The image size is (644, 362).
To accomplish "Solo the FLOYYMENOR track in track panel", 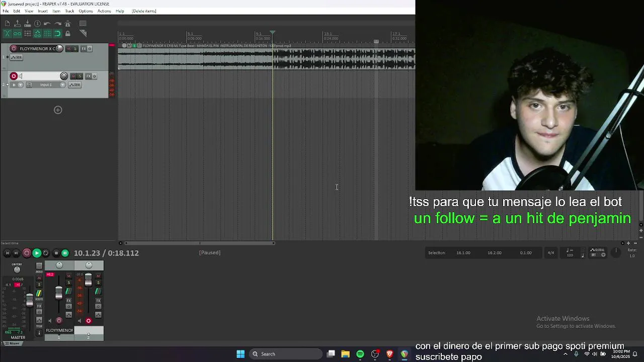I will click(x=75, y=49).
